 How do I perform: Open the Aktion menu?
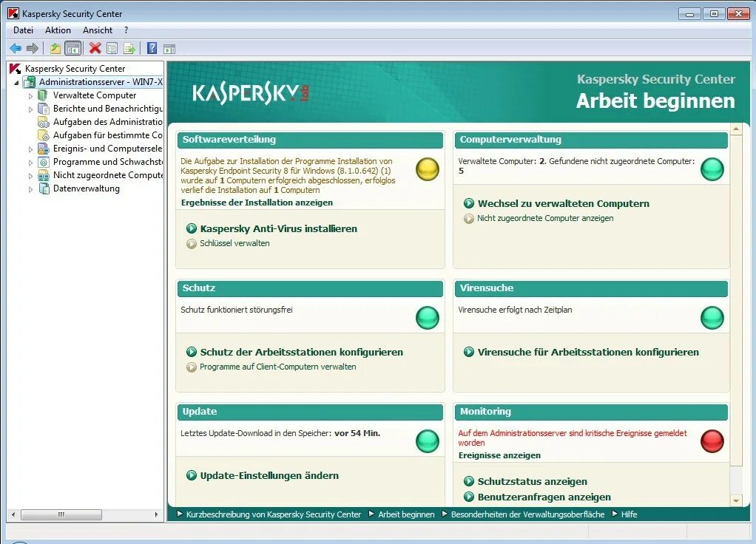58,30
